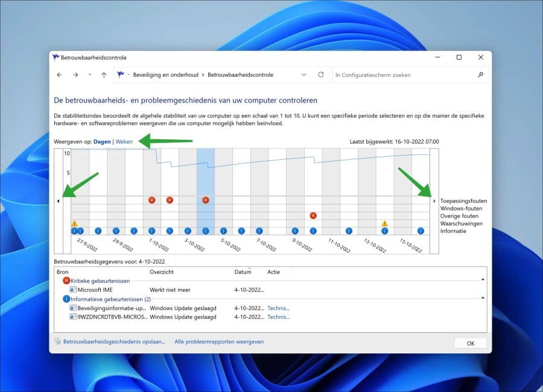The image size is (543, 392).
Task: Open the 'Technis...' link for 9WZDNCRDTBVB-MICROS
Action: pos(278,317)
